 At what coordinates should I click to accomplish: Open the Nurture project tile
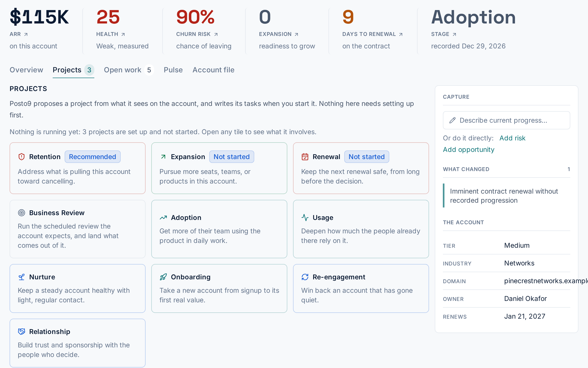point(78,288)
